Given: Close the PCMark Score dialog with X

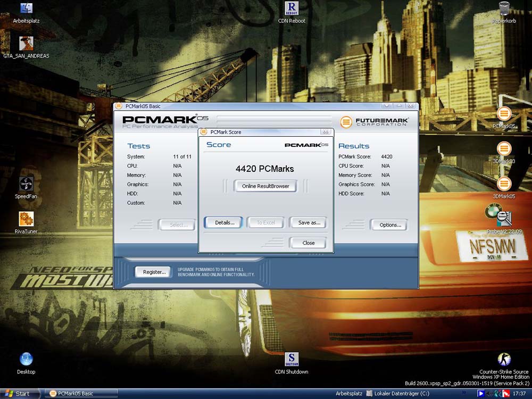Looking at the screenshot, I should click(326, 132).
